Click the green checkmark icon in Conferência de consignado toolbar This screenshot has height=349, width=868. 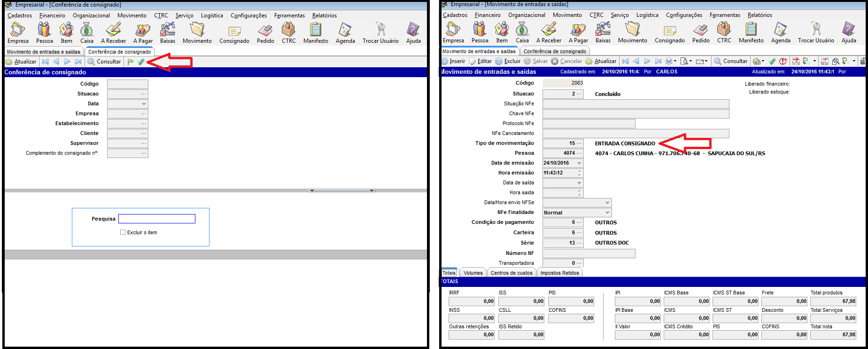click(x=141, y=62)
